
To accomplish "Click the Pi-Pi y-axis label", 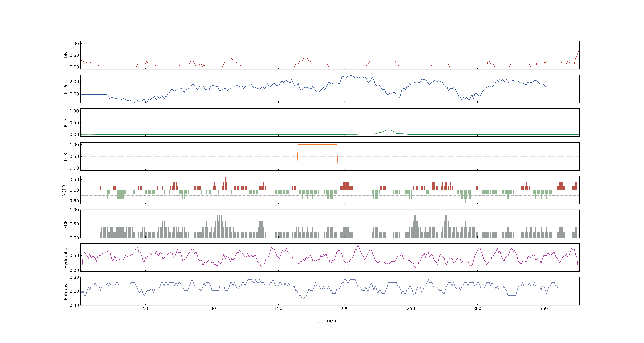I will [x=66, y=89].
